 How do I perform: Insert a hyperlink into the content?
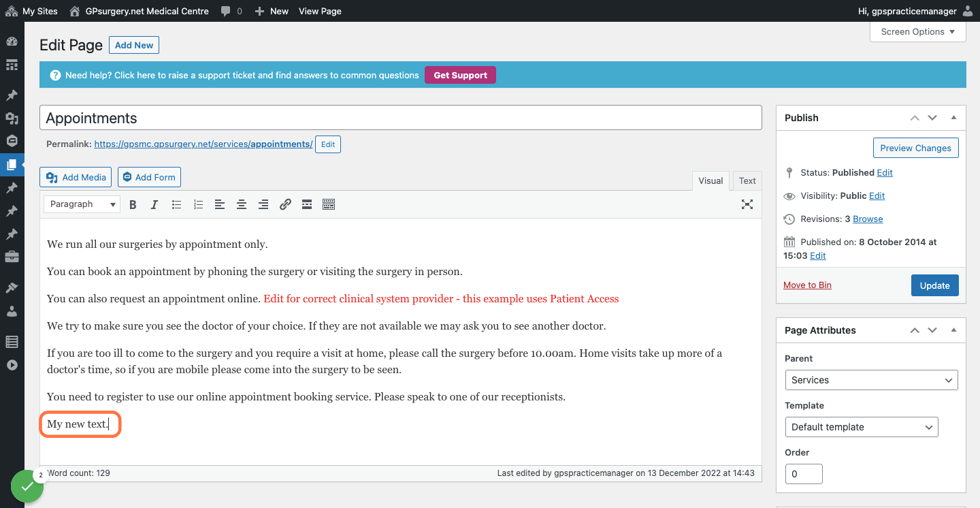coord(285,204)
